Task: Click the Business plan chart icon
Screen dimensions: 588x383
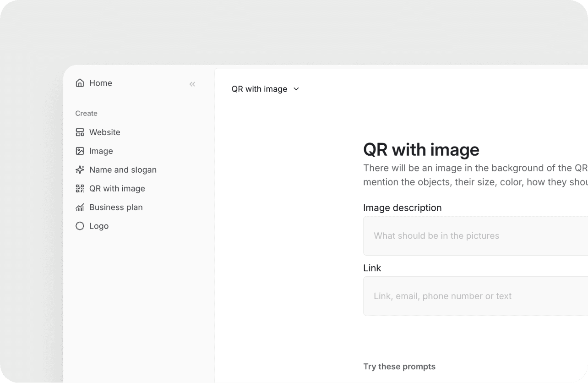Action: click(x=80, y=208)
